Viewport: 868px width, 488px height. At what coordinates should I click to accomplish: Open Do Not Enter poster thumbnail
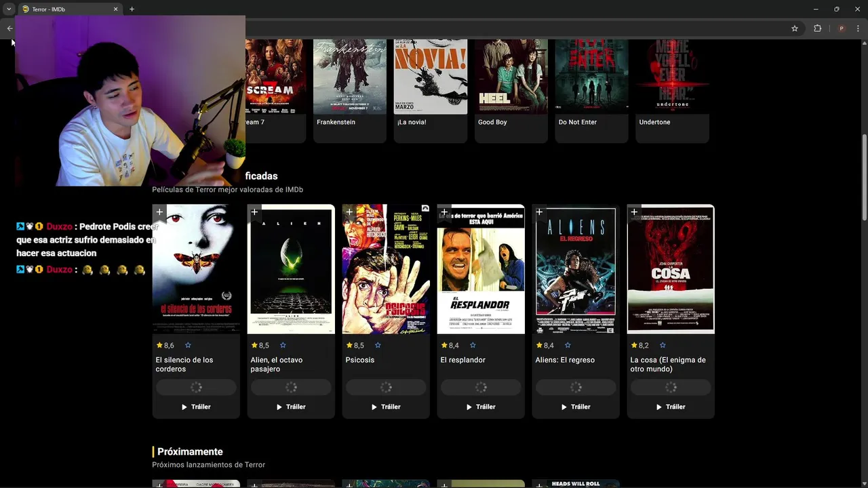(592, 77)
